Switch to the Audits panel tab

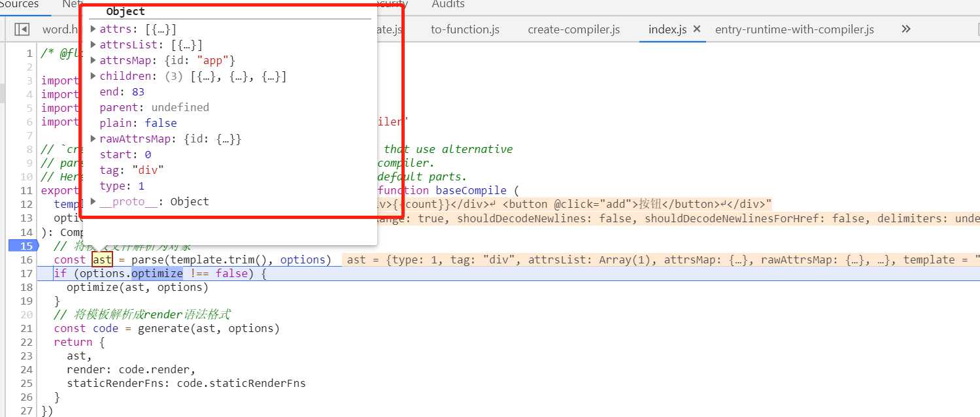pos(448,5)
